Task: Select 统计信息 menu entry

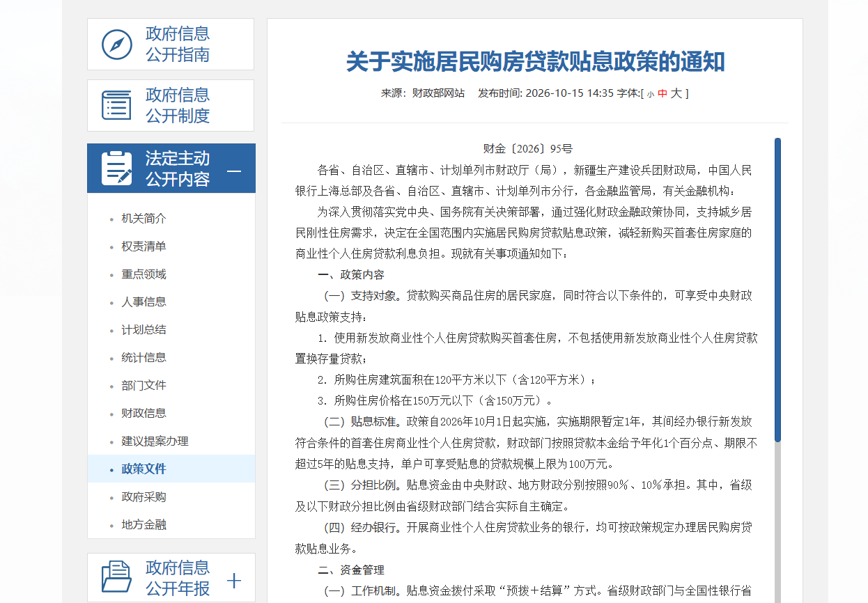Action: click(x=144, y=358)
